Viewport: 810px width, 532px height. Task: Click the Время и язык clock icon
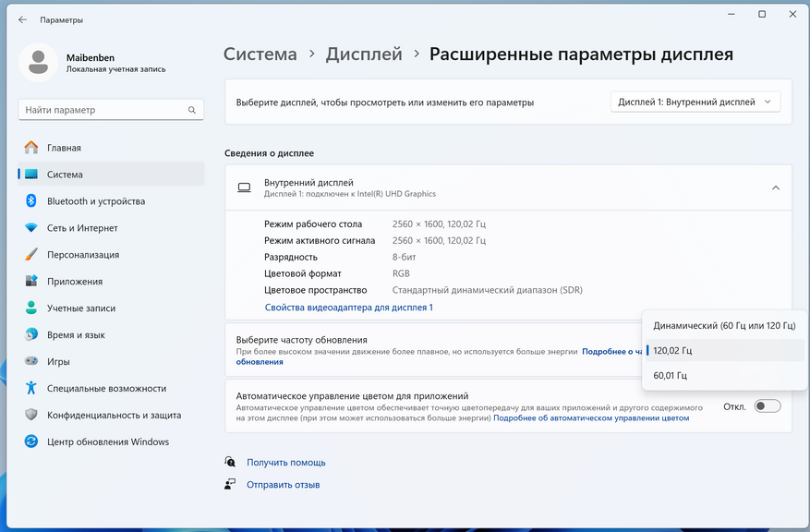(x=31, y=334)
